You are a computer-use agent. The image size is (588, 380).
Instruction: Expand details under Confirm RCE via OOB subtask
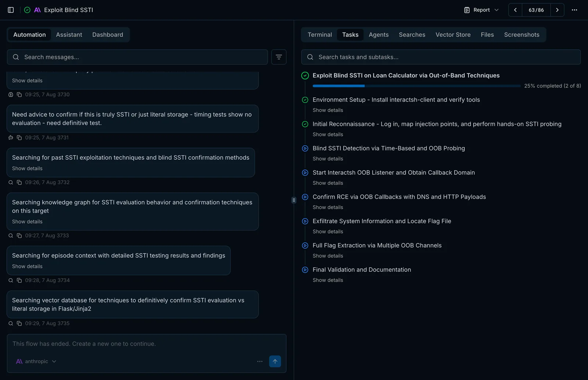(x=328, y=207)
